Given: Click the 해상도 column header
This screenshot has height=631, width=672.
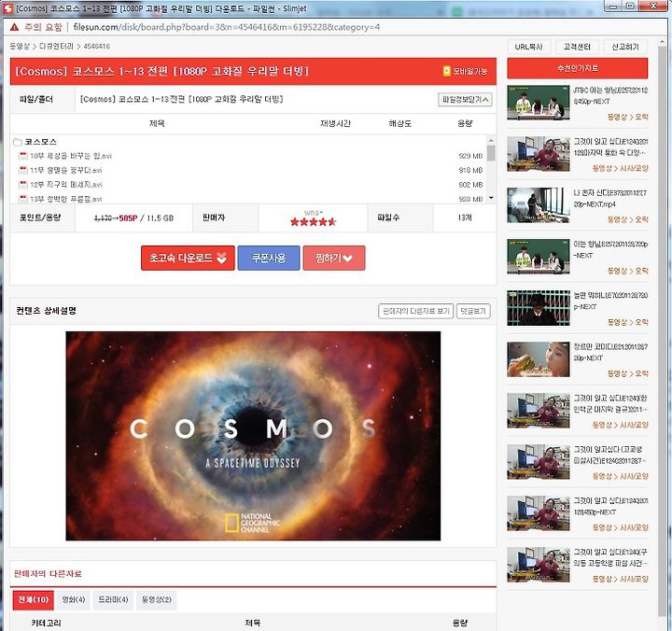Looking at the screenshot, I should (399, 124).
